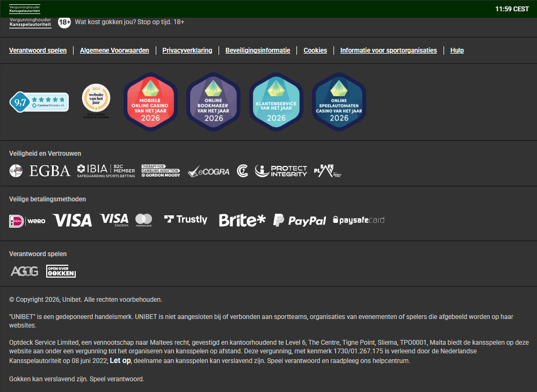Click the PayPal payment logo
The image size is (537, 392).
[x=300, y=221]
